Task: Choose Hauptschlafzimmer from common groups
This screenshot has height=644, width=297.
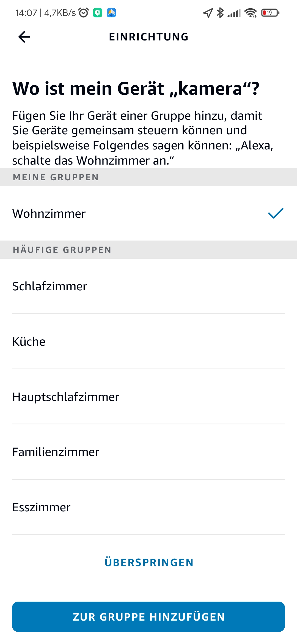Action: pos(66,397)
